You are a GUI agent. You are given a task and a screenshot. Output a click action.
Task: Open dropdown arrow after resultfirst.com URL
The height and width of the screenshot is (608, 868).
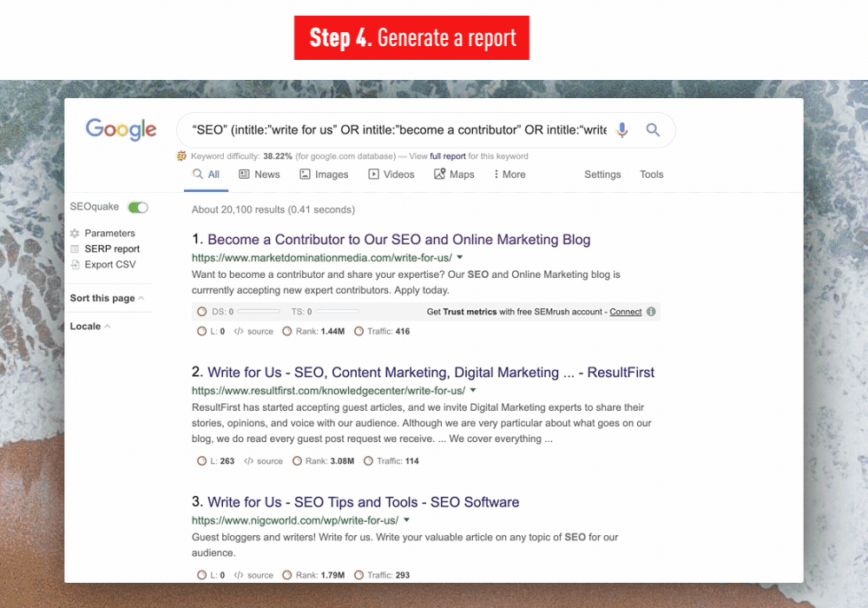[x=473, y=390]
